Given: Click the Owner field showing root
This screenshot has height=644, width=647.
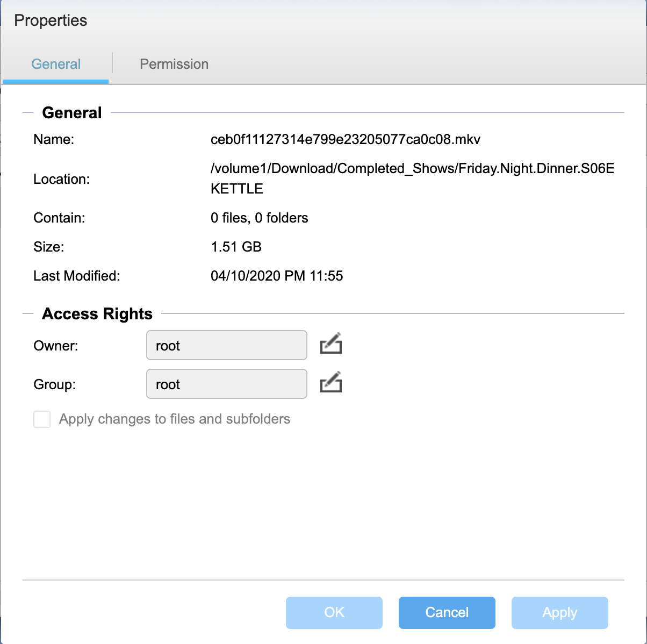Looking at the screenshot, I should (227, 345).
